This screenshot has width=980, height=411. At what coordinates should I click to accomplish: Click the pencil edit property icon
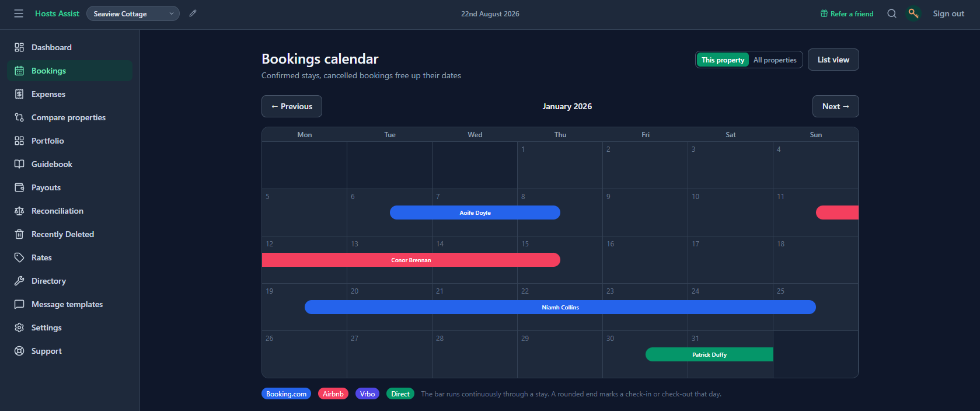(x=193, y=13)
